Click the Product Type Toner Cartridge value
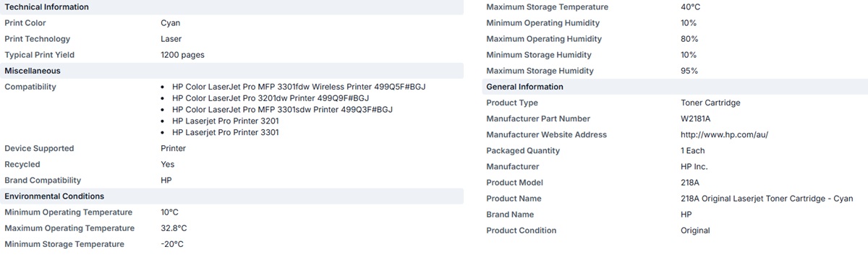 (705, 103)
